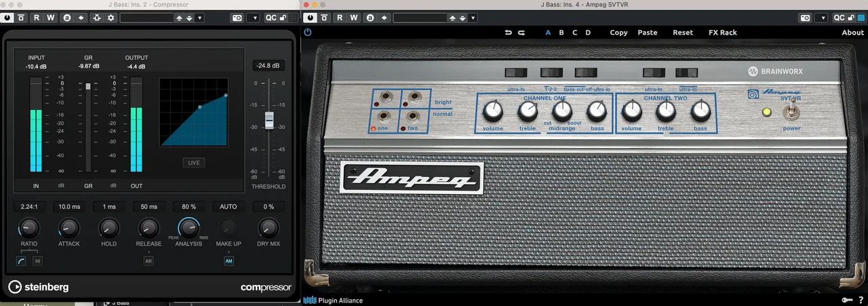The height and width of the screenshot is (306, 868).
Task: Open the FX Rack view
Action: tap(722, 33)
